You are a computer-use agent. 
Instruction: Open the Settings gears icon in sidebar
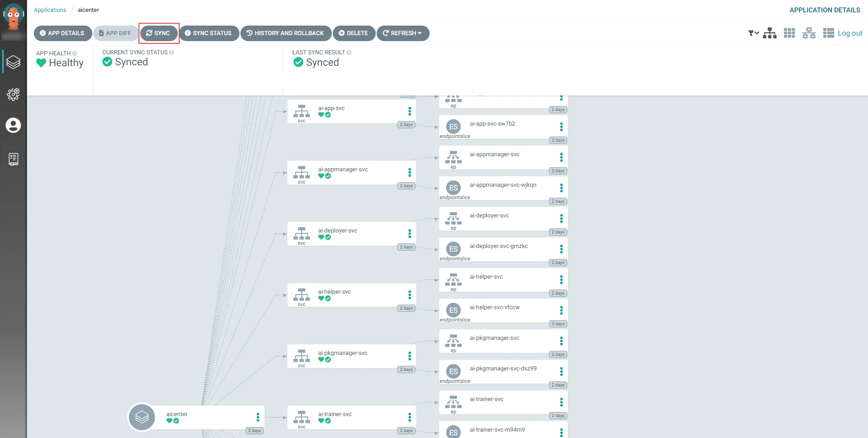pos(13,95)
